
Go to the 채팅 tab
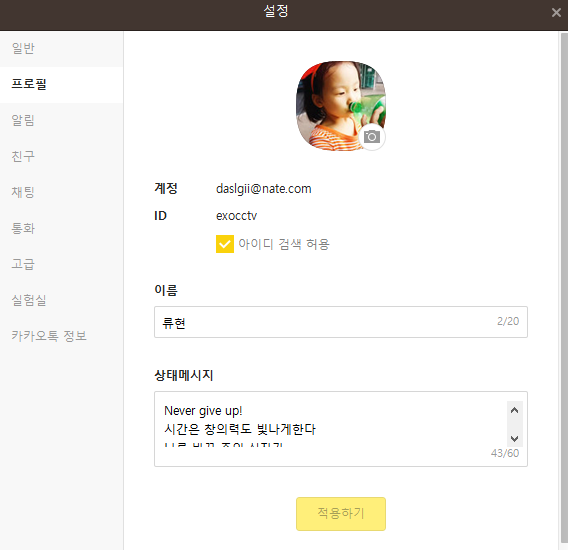62,192
